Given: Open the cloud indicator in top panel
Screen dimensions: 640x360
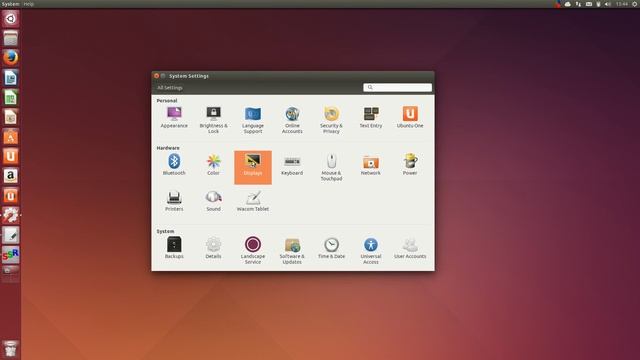Looking at the screenshot, I should tap(568, 4).
